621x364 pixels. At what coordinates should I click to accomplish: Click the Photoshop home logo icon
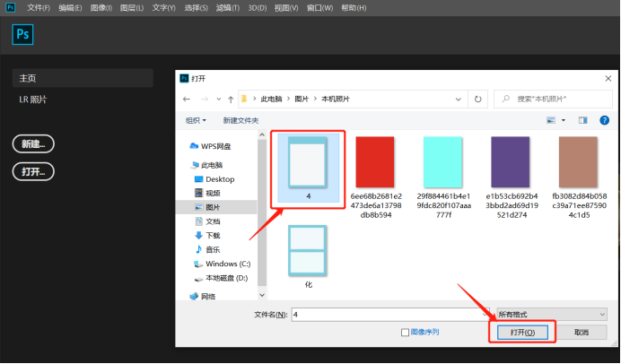[22, 34]
